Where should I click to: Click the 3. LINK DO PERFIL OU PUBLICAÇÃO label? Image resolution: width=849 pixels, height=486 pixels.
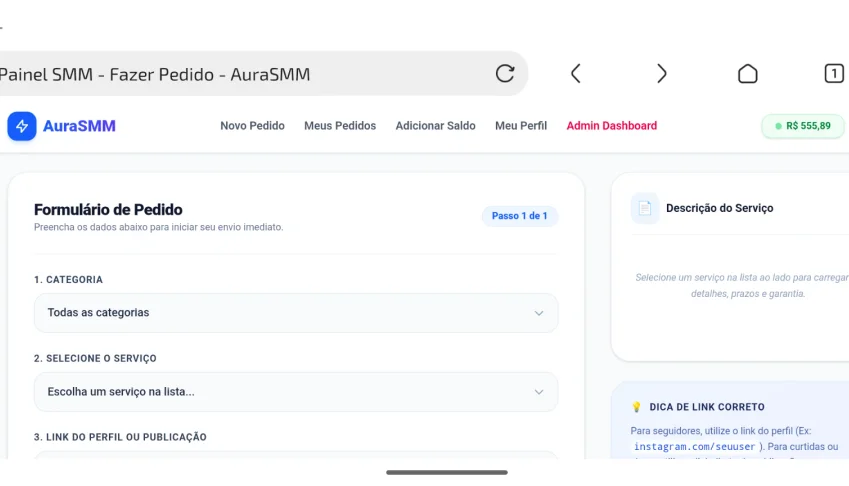[x=120, y=437]
